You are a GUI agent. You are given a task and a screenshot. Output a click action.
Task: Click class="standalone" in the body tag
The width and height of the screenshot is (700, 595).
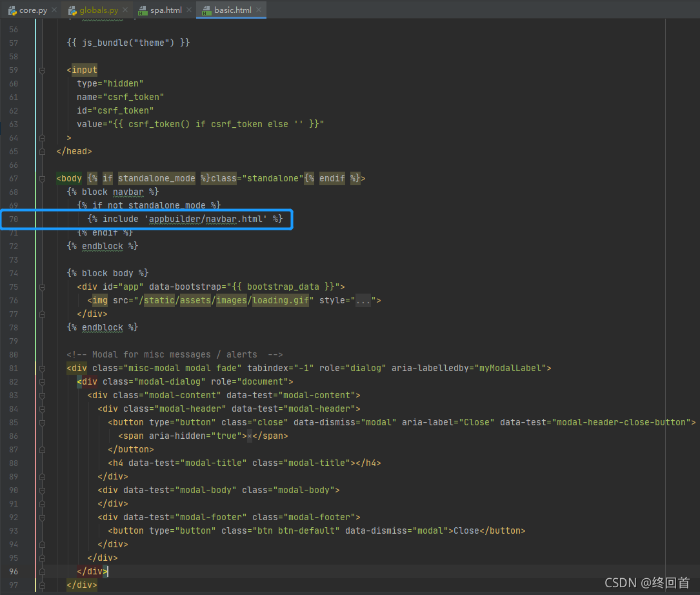click(257, 178)
